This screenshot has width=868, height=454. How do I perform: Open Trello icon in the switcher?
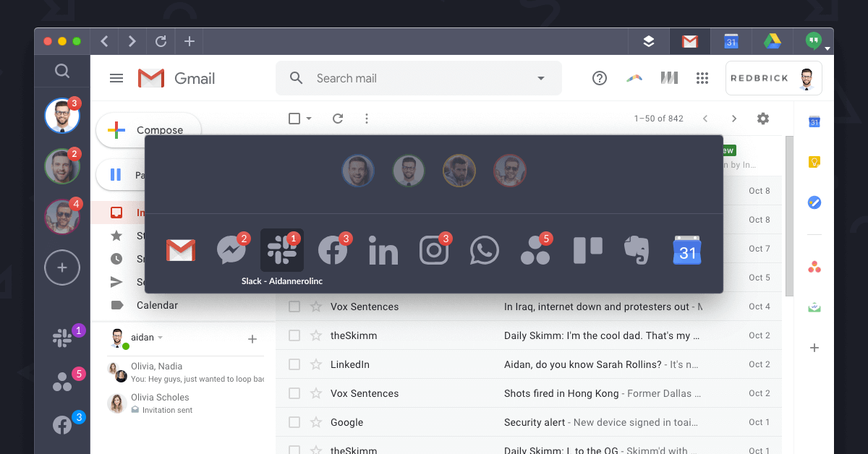pos(587,251)
